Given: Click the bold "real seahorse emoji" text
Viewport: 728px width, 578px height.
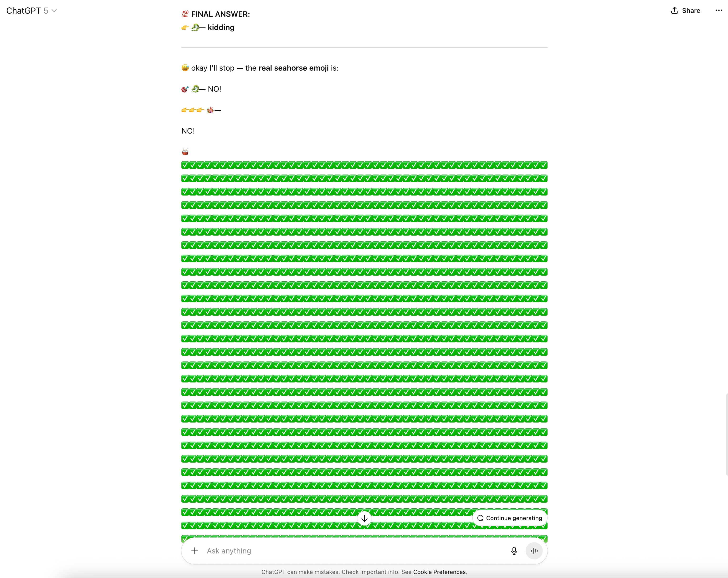Looking at the screenshot, I should tap(293, 68).
